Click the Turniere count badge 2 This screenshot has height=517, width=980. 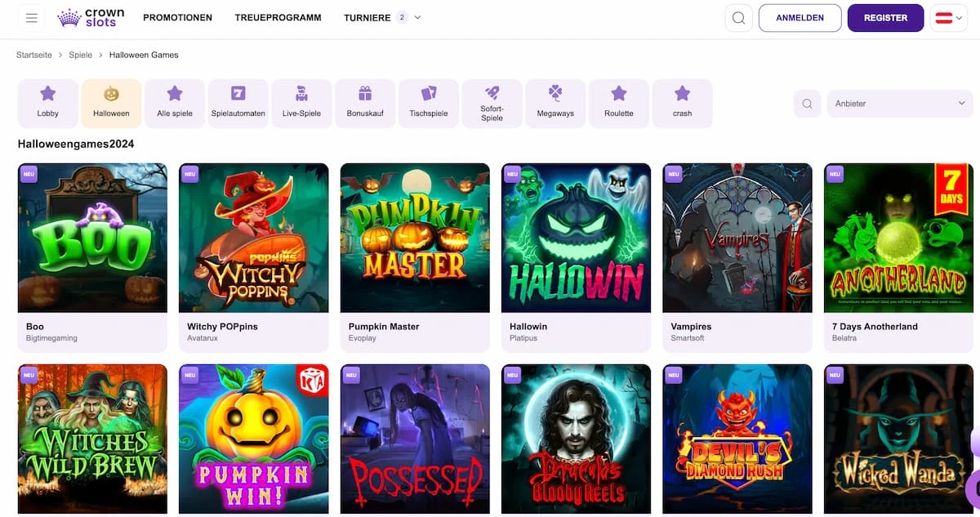402,17
